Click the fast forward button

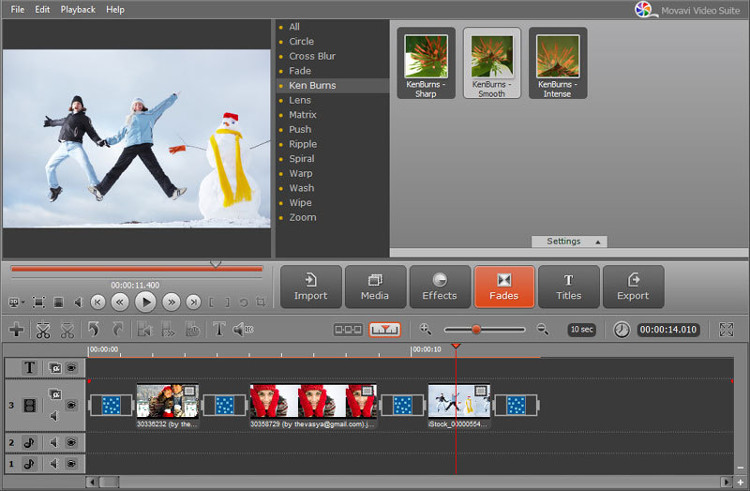[171, 302]
